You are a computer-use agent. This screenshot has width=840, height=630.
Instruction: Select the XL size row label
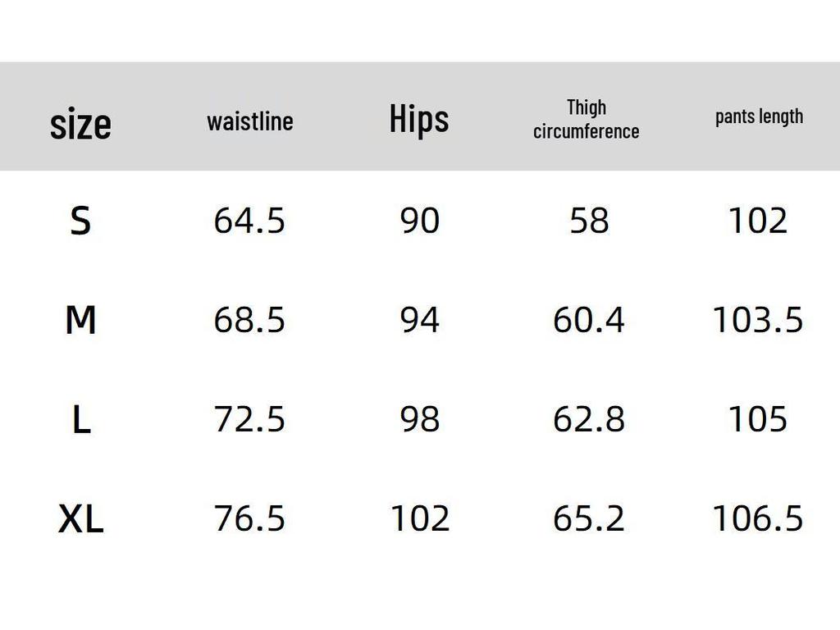(x=80, y=519)
